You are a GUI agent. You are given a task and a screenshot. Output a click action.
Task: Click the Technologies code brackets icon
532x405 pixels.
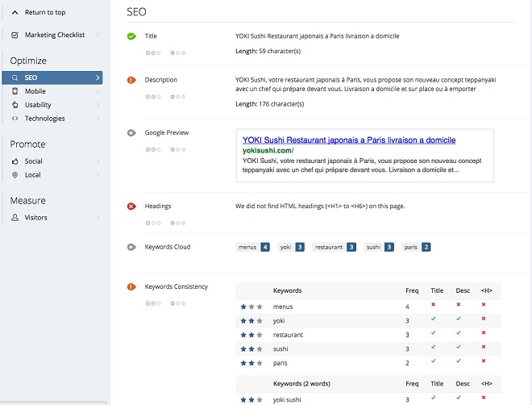coord(15,119)
